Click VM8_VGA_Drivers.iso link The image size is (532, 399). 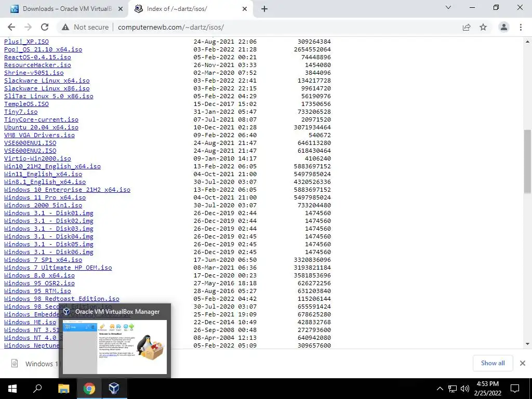pyautogui.click(x=39, y=135)
